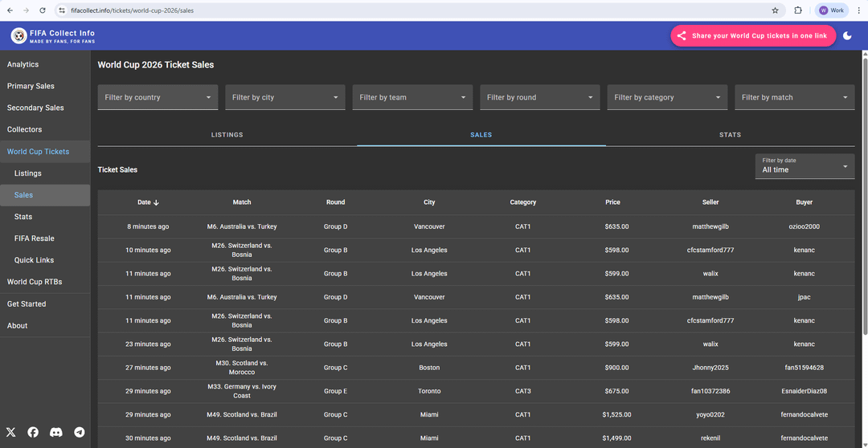Click Share your World Cup tickets button

752,36
